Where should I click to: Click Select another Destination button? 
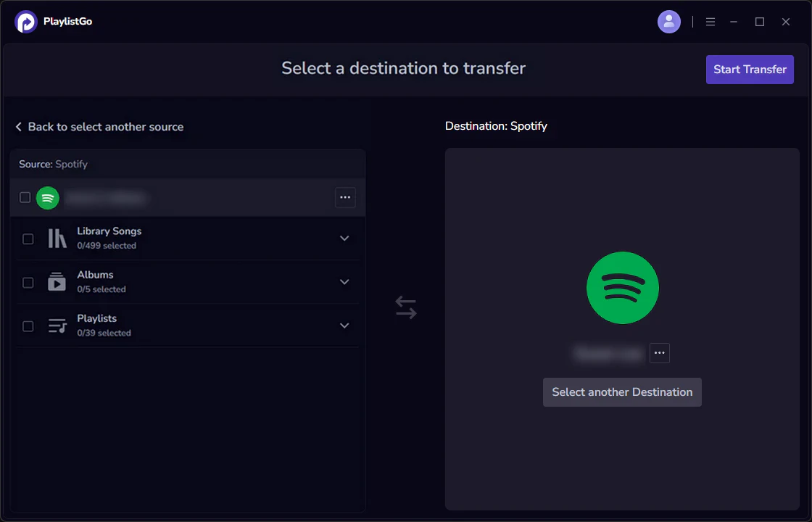coord(622,392)
